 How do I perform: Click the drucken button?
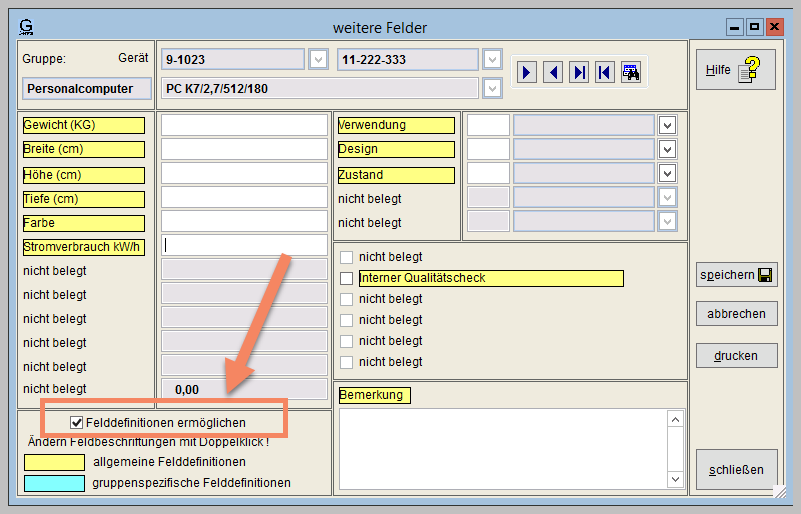[736, 356]
